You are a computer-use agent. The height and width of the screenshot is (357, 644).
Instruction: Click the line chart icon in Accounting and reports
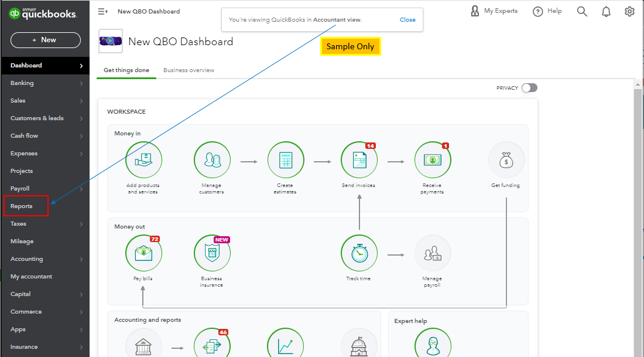point(286,342)
